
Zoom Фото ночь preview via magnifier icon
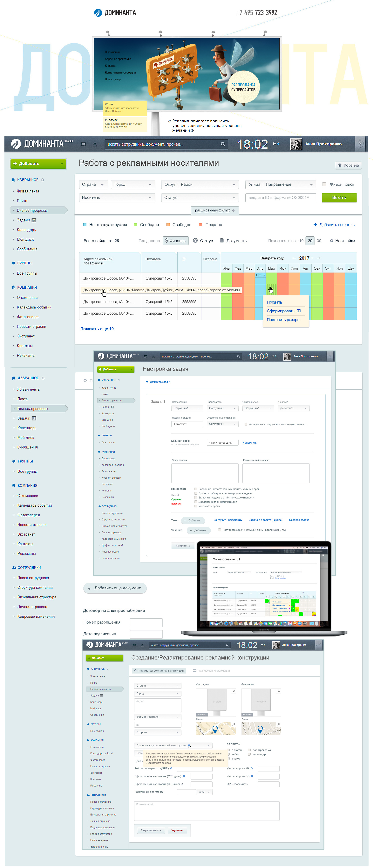pos(278,691)
